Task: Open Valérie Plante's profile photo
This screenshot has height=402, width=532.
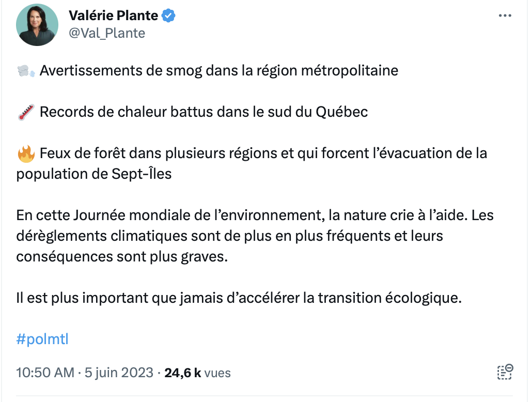Action: (x=37, y=25)
